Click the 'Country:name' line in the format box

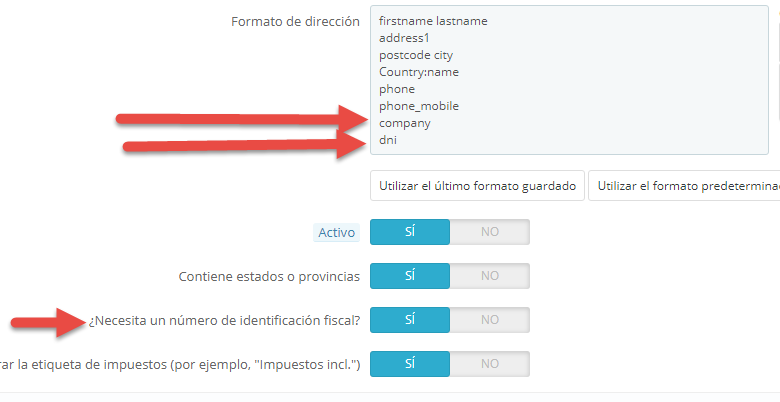[x=419, y=72]
